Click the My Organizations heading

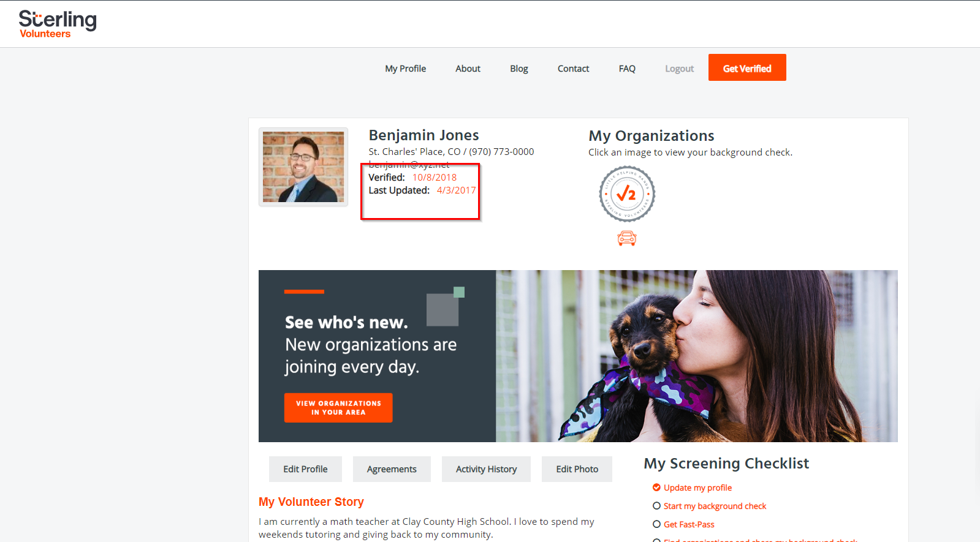coord(651,136)
